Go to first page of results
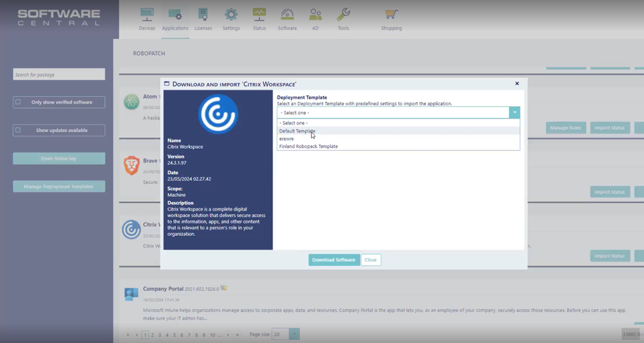Image resolution: width=644 pixels, height=343 pixels. [128, 335]
